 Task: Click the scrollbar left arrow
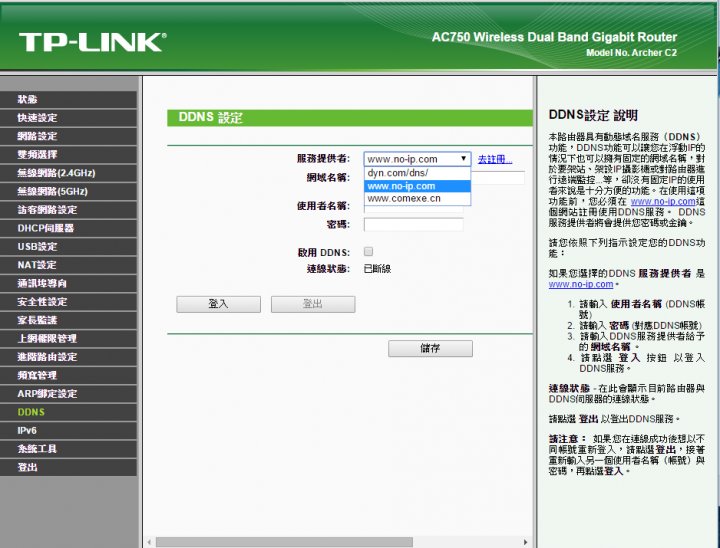[149, 542]
